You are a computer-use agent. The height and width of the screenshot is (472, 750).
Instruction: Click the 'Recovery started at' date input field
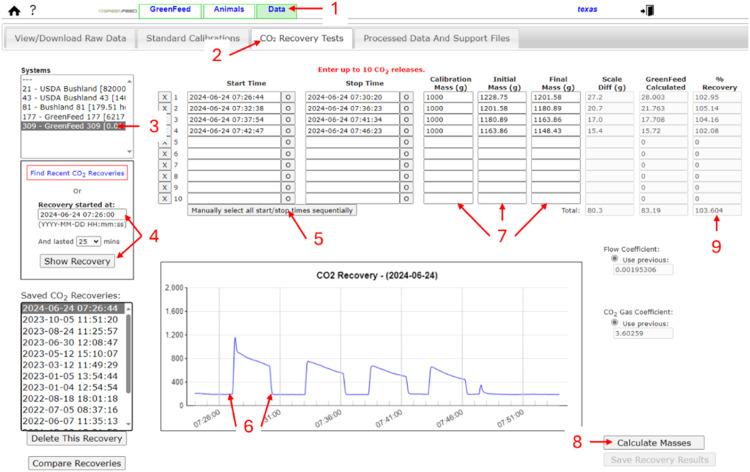82,214
